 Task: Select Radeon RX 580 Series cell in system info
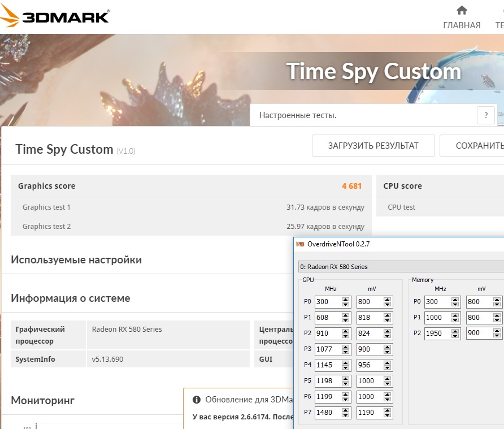click(168, 335)
